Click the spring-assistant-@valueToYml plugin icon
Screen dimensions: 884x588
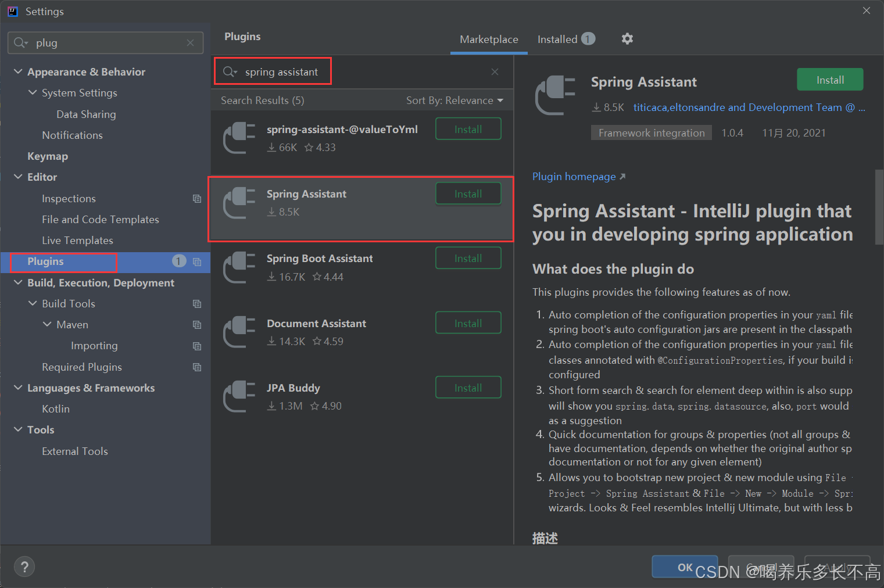click(x=239, y=138)
